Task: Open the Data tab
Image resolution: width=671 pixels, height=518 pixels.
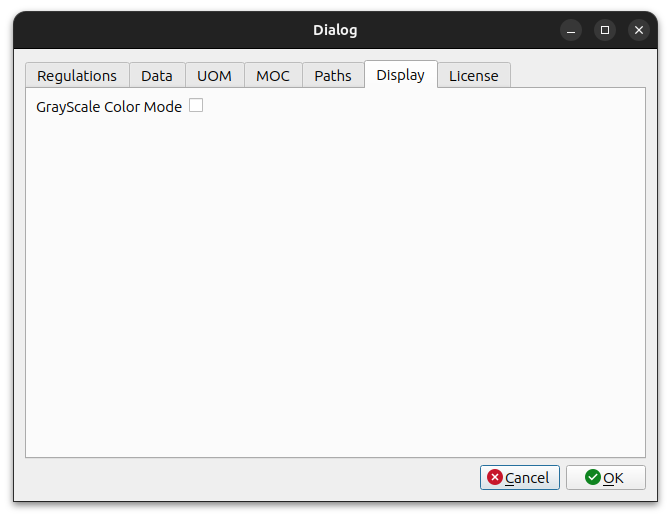Action: coord(157,76)
